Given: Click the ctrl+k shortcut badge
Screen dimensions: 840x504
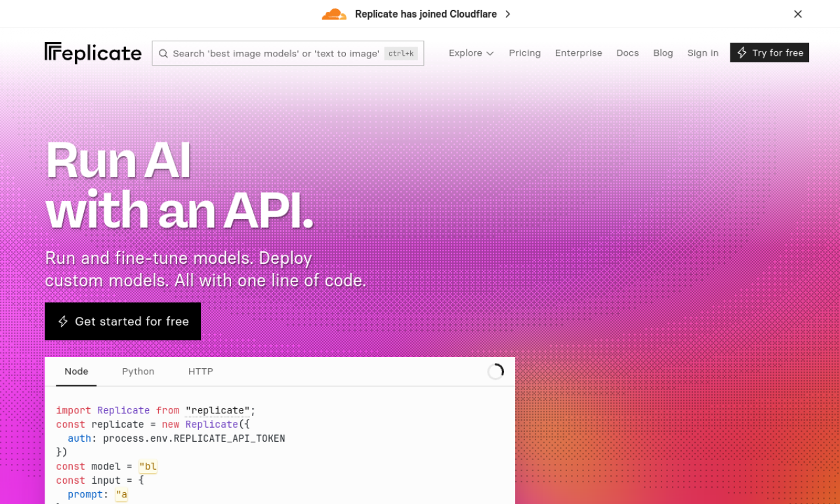Looking at the screenshot, I should (x=401, y=53).
